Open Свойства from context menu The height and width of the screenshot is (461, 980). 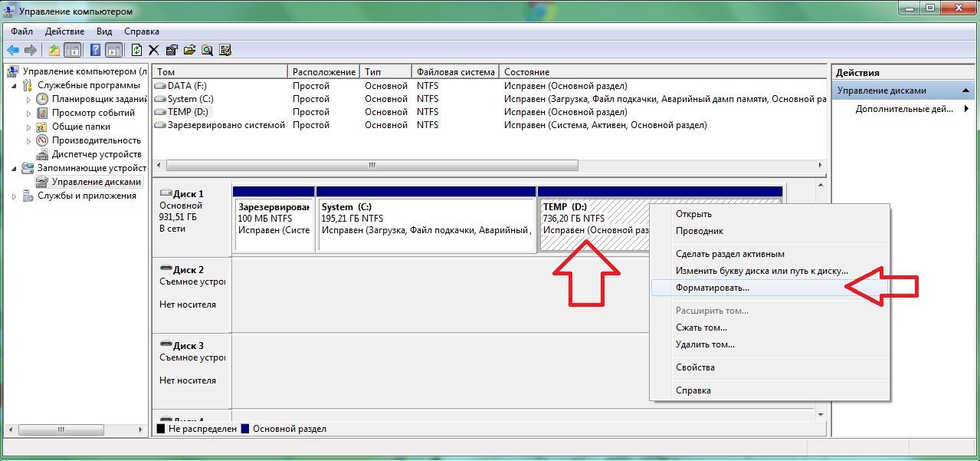coord(769,367)
